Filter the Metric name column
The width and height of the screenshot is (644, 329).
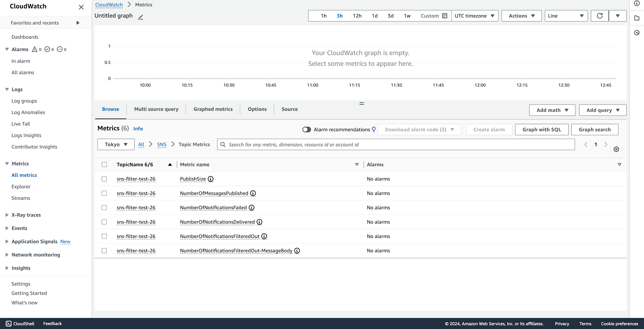click(357, 164)
